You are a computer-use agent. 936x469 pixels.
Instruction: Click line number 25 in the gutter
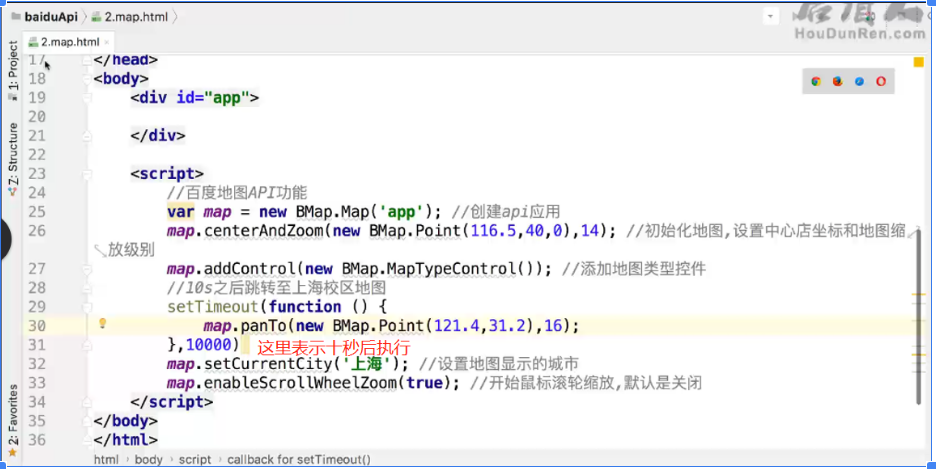(37, 212)
